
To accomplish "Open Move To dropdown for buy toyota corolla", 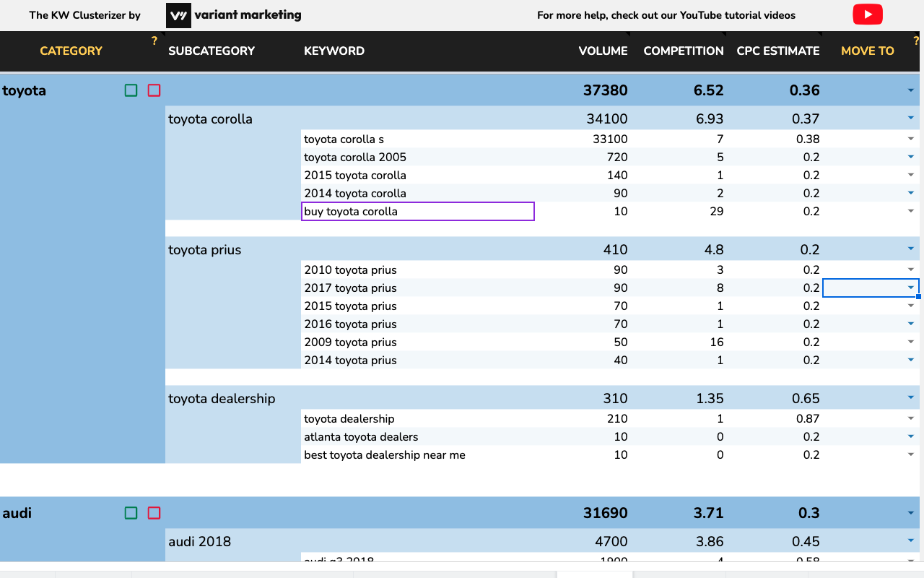I will click(910, 211).
